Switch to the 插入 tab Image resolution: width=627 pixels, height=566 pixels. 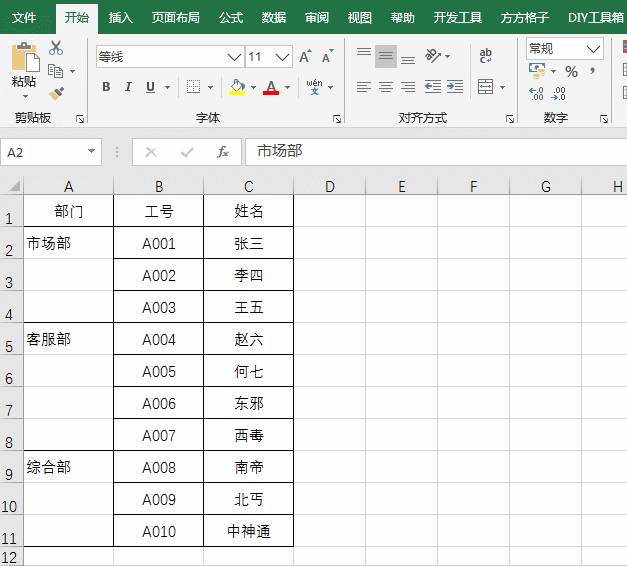[120, 18]
